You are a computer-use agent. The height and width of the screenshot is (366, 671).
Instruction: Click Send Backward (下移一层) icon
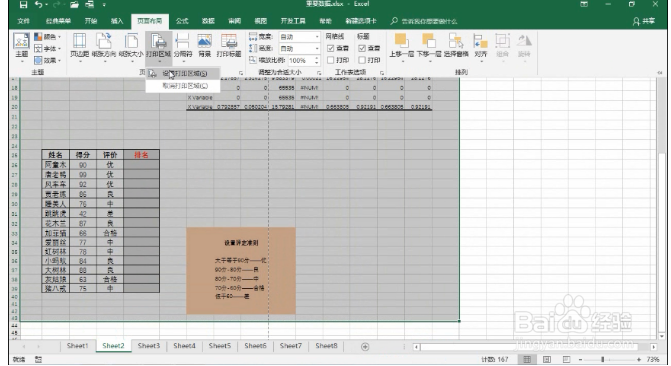click(x=429, y=41)
